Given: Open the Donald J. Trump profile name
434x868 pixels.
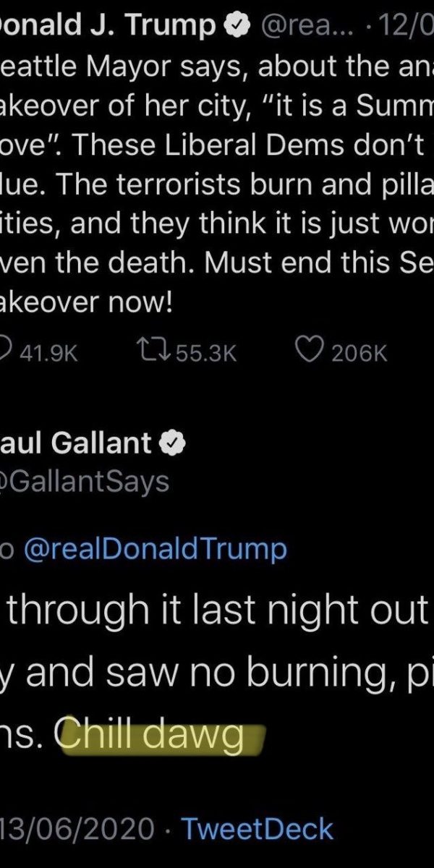Looking at the screenshot, I should tap(109, 26).
